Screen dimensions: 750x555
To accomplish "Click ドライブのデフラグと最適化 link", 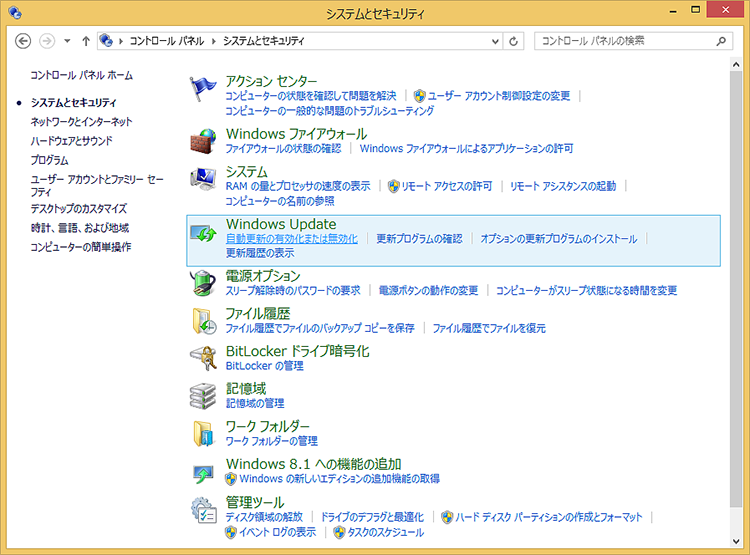I will click(372, 517).
